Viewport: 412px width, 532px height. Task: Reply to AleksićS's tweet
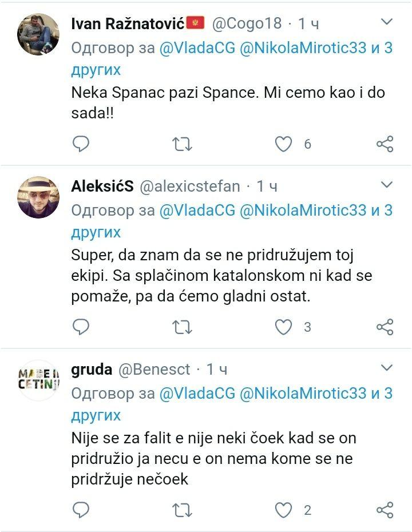(81, 327)
